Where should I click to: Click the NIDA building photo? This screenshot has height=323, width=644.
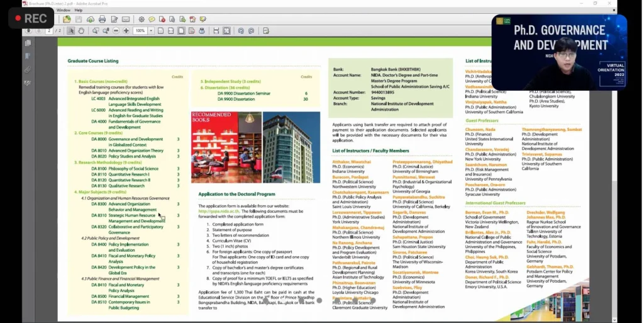(291, 147)
